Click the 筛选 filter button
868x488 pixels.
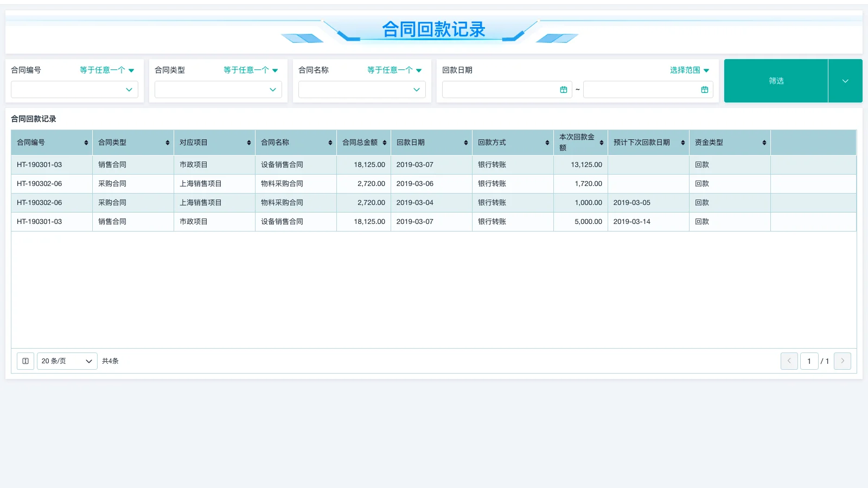pos(776,81)
